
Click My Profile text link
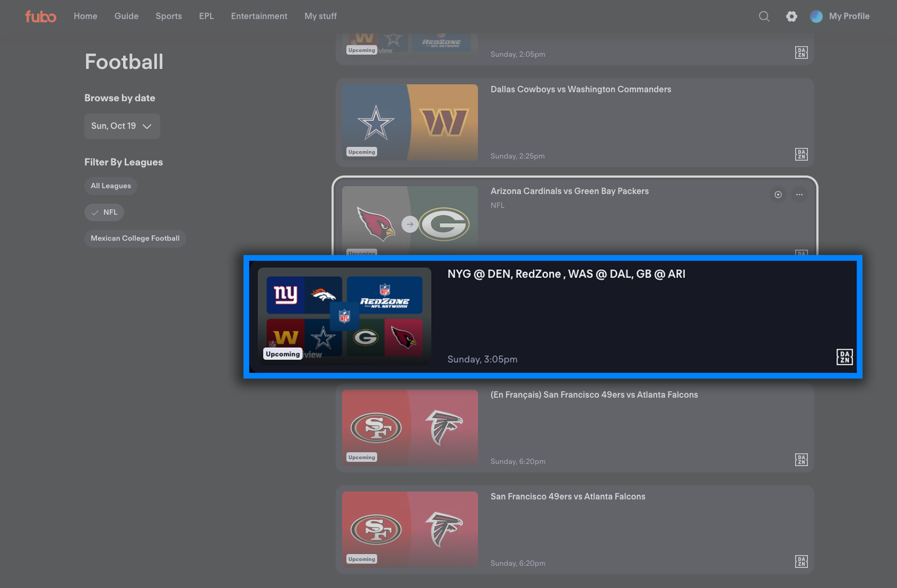849,16
